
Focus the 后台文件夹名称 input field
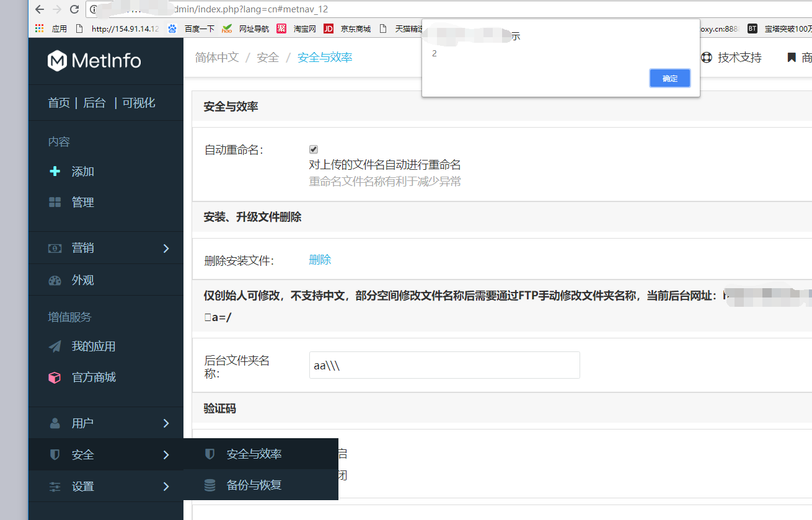tap(444, 365)
